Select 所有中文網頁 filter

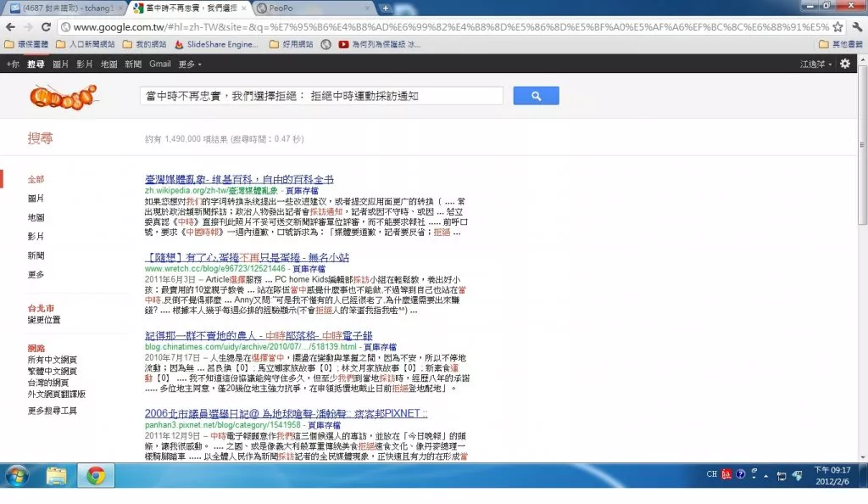pyautogui.click(x=53, y=360)
